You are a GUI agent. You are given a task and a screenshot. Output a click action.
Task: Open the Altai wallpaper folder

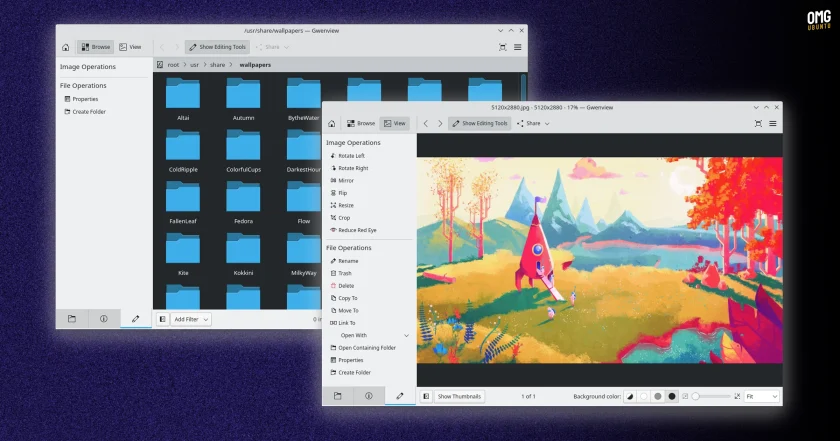tap(183, 100)
